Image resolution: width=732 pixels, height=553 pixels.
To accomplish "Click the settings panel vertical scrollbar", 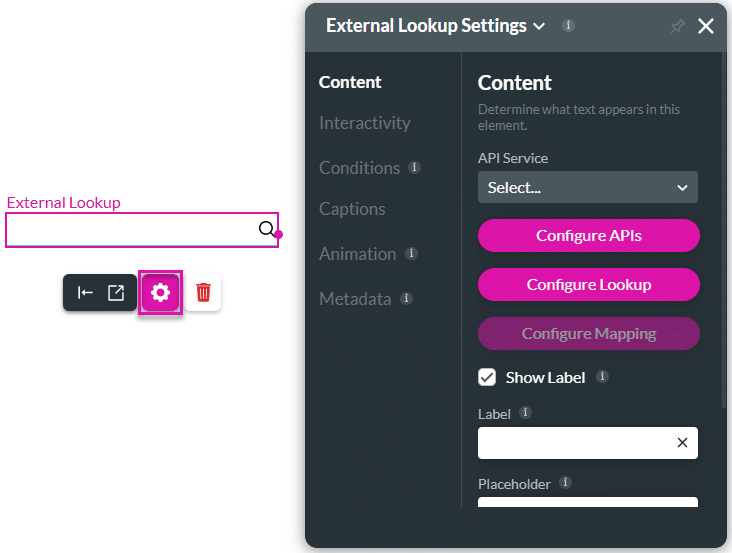I will pos(724,229).
